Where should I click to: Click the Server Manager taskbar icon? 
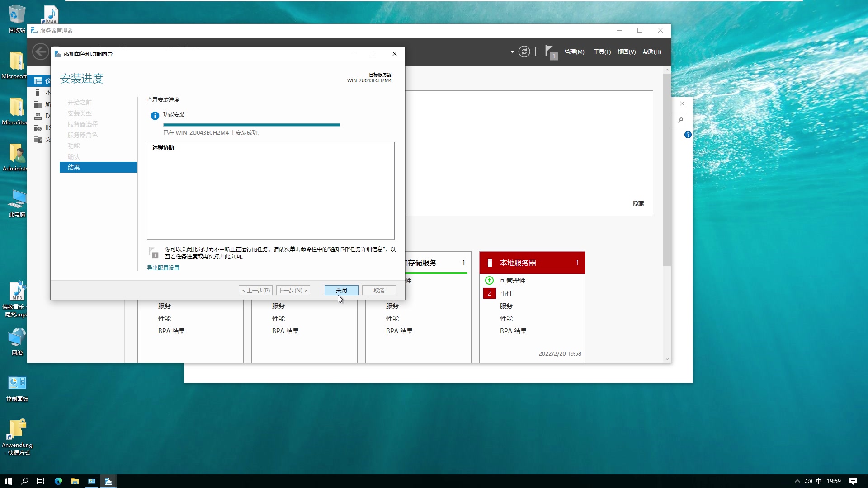pyautogui.click(x=108, y=481)
